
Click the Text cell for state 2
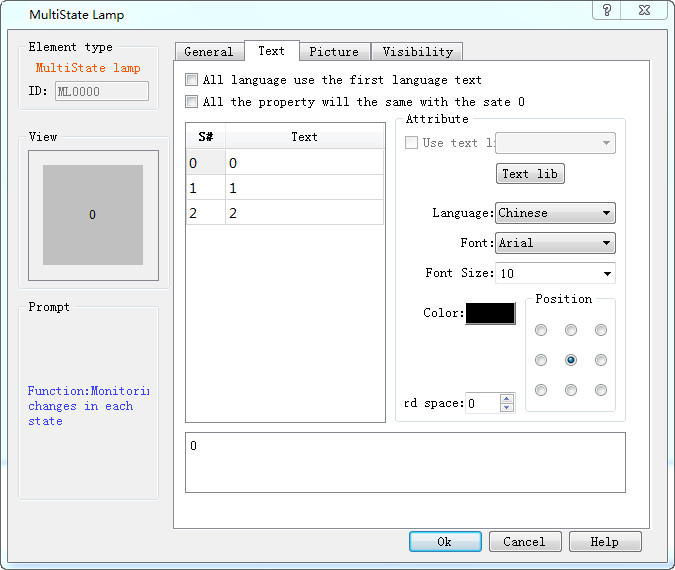click(x=304, y=213)
